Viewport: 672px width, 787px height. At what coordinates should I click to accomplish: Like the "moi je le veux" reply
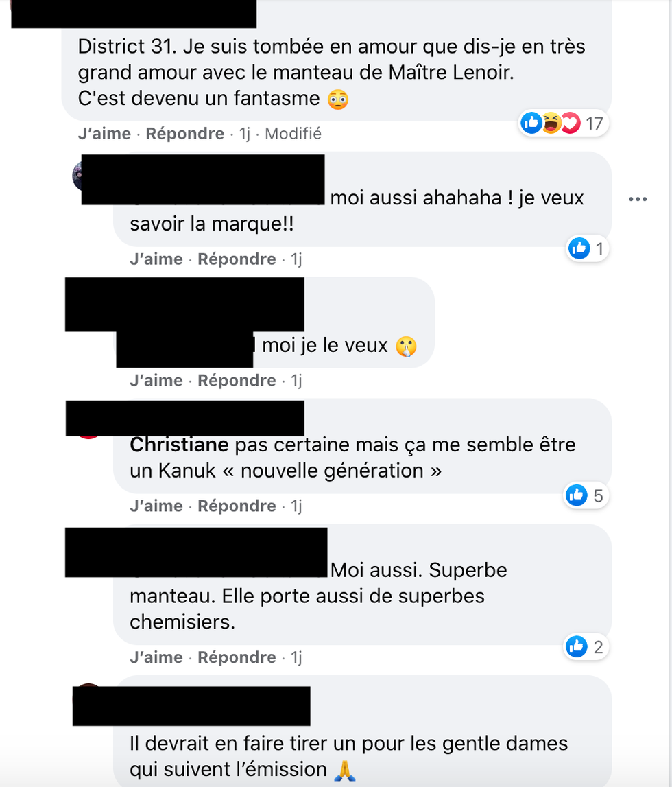pos(156,381)
